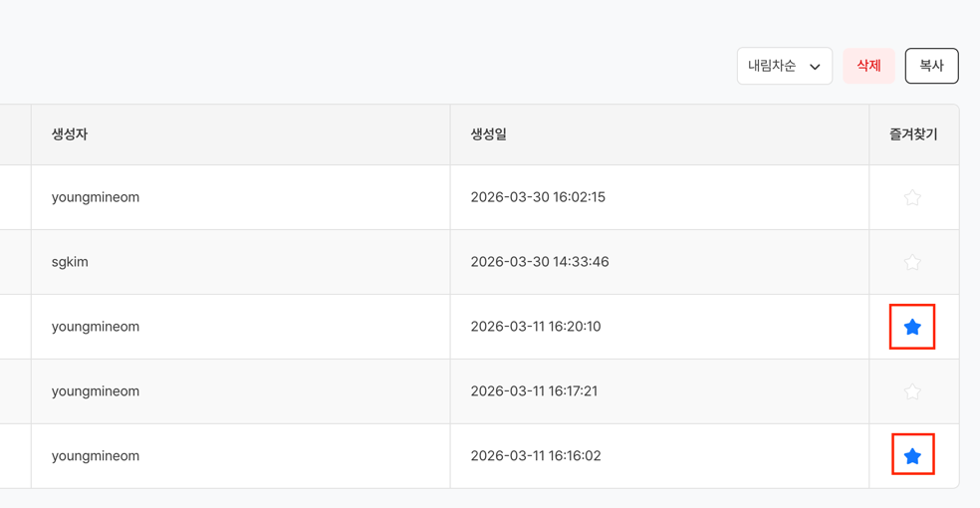The image size is (980, 508).
Task: Remove favorite from 2026-03-11 16:16:02 row
Action: (x=912, y=456)
